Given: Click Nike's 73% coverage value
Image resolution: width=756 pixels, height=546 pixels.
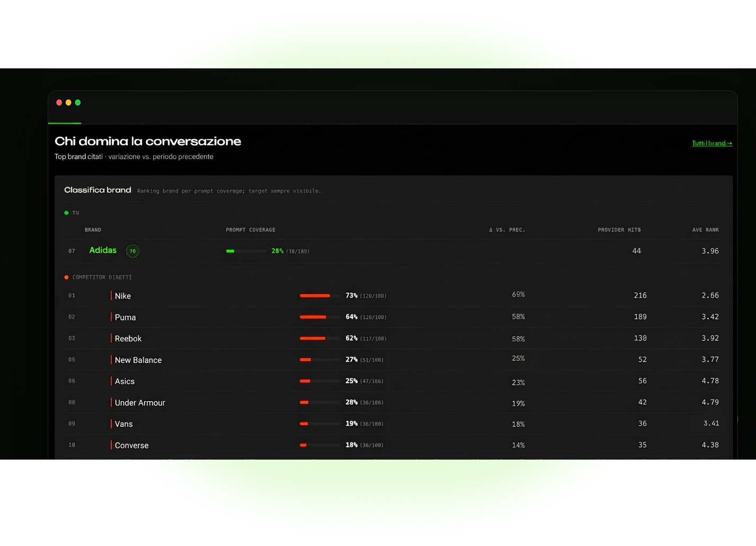Looking at the screenshot, I should 351,296.
